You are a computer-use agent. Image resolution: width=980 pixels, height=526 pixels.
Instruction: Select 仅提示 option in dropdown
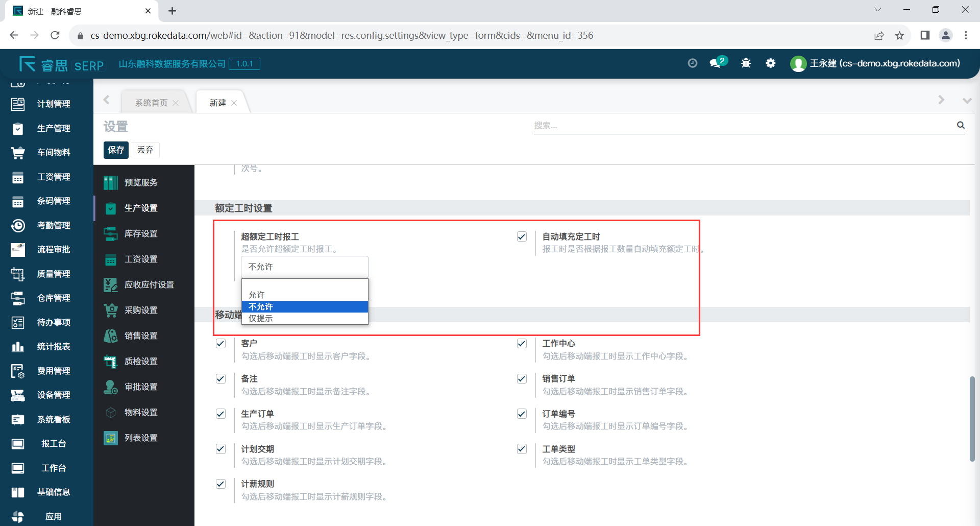[261, 319]
